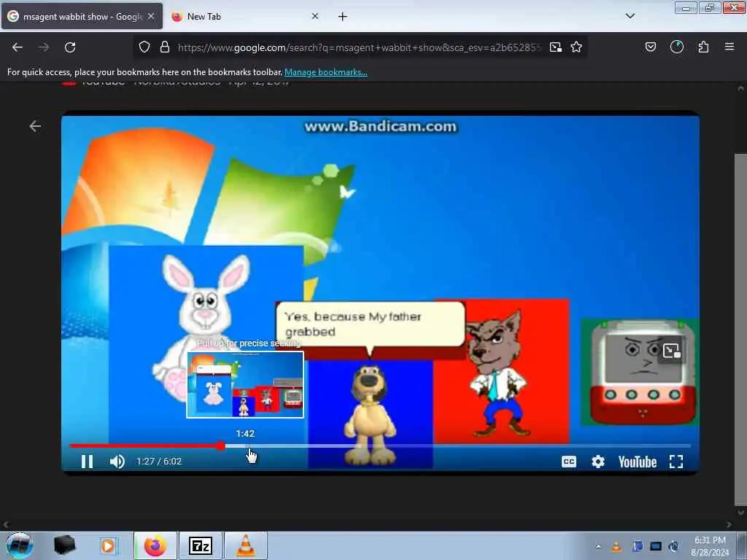Open a new tab with plus button

coord(343,17)
